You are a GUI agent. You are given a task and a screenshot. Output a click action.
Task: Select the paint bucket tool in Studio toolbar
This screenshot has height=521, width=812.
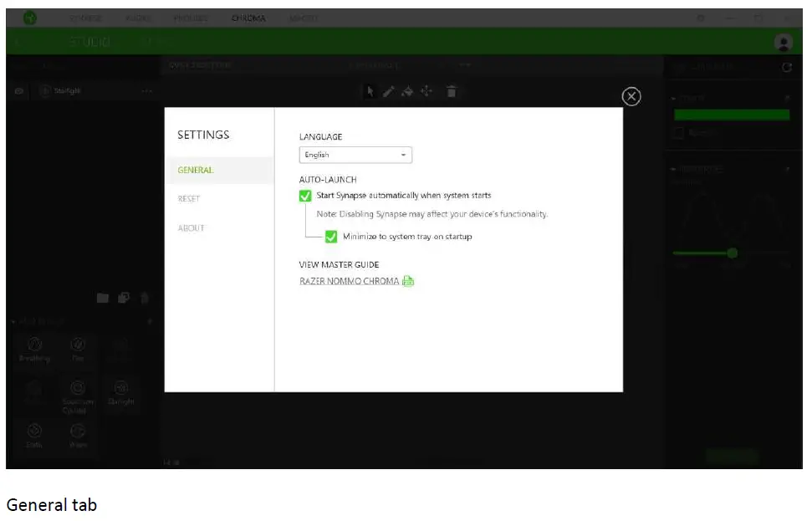coord(409,92)
